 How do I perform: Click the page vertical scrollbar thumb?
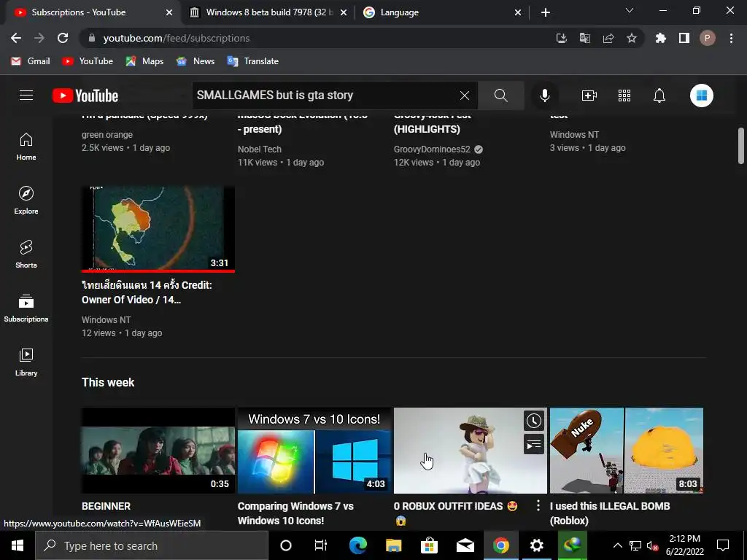741,145
